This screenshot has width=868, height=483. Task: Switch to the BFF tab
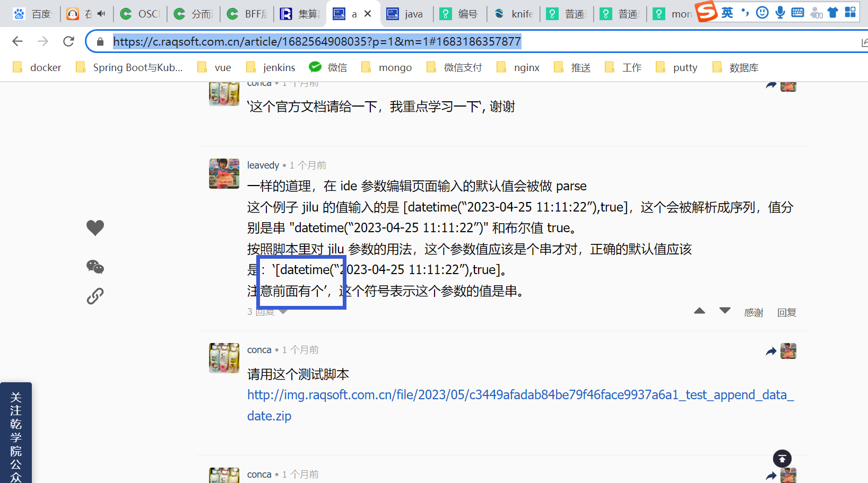coord(247,14)
